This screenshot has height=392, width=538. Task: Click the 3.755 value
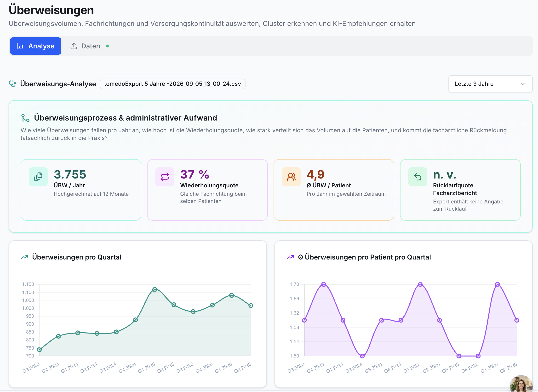70,174
